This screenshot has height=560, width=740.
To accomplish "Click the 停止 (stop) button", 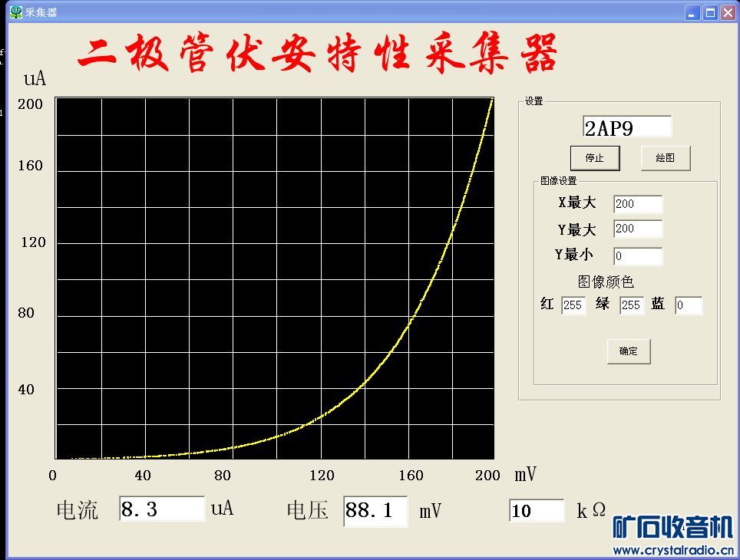I will (595, 158).
